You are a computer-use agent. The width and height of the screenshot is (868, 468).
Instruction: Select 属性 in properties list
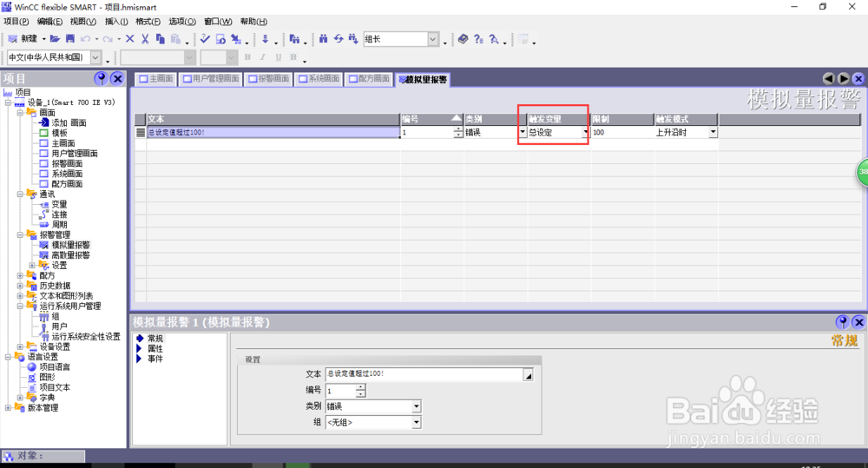(x=155, y=349)
